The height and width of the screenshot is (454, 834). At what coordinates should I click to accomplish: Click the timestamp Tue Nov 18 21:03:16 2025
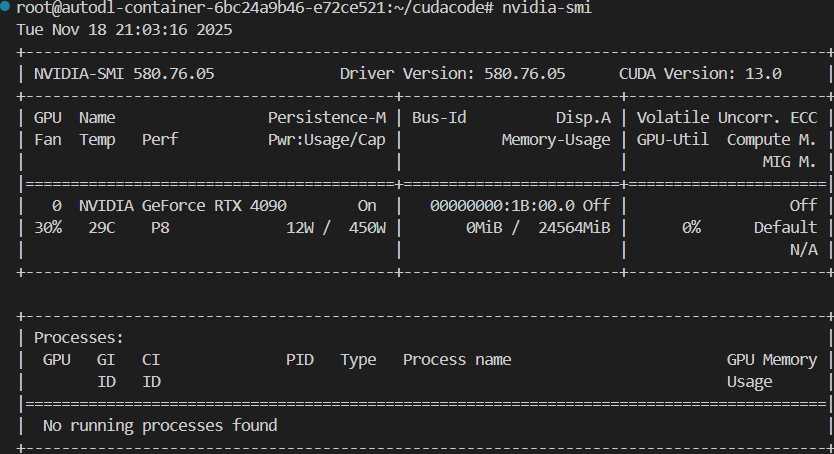pos(124,29)
